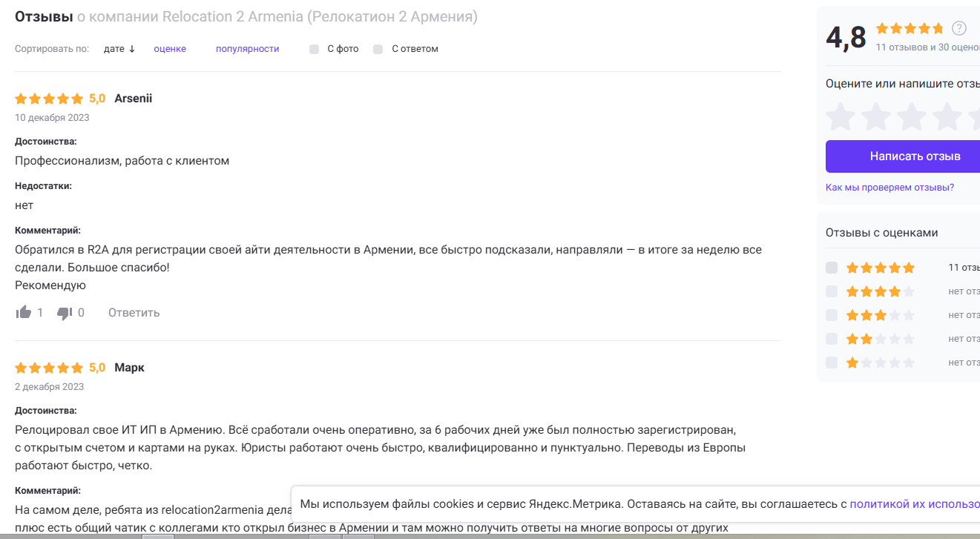Image resolution: width=980 pixels, height=539 pixels.
Task: Sort reviews by "оценке"
Action: 170,49
